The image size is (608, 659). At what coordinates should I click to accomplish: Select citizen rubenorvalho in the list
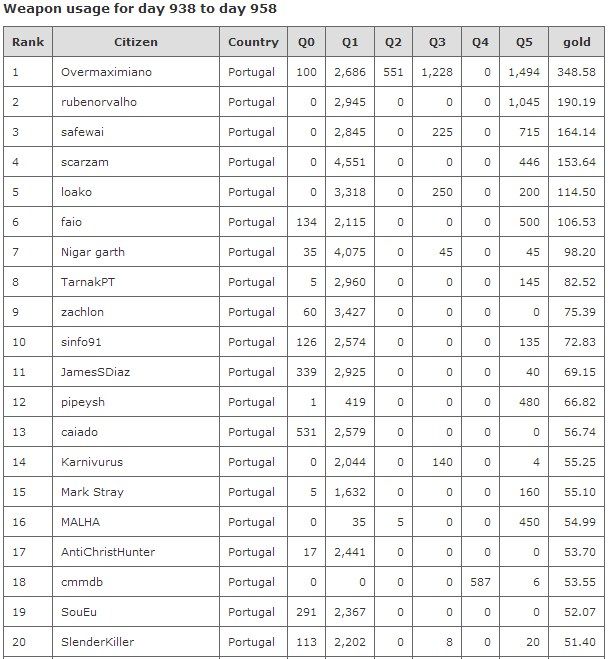pos(99,102)
